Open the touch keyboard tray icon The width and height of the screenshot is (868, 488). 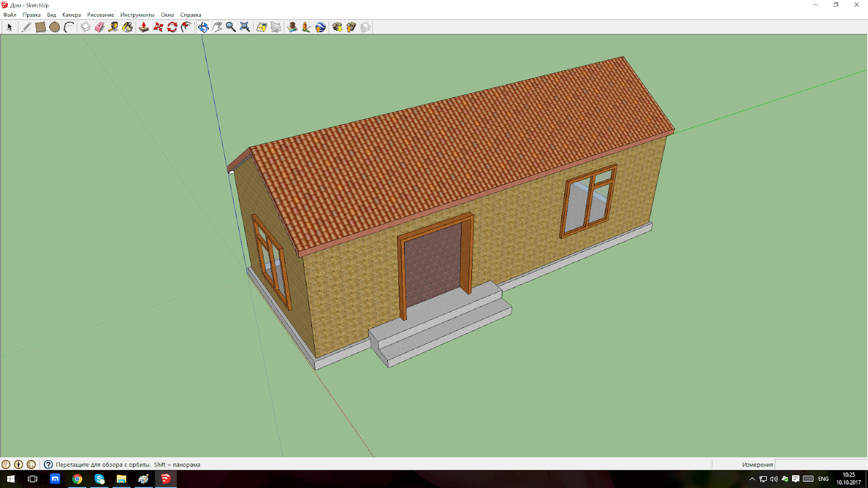tap(808, 479)
